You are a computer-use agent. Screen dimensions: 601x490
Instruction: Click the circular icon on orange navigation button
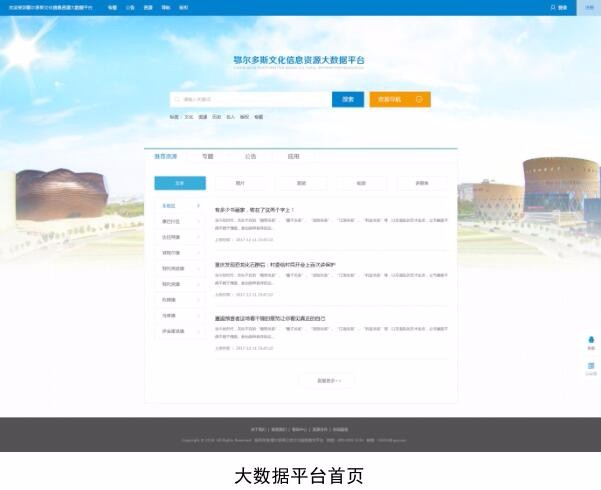click(419, 99)
